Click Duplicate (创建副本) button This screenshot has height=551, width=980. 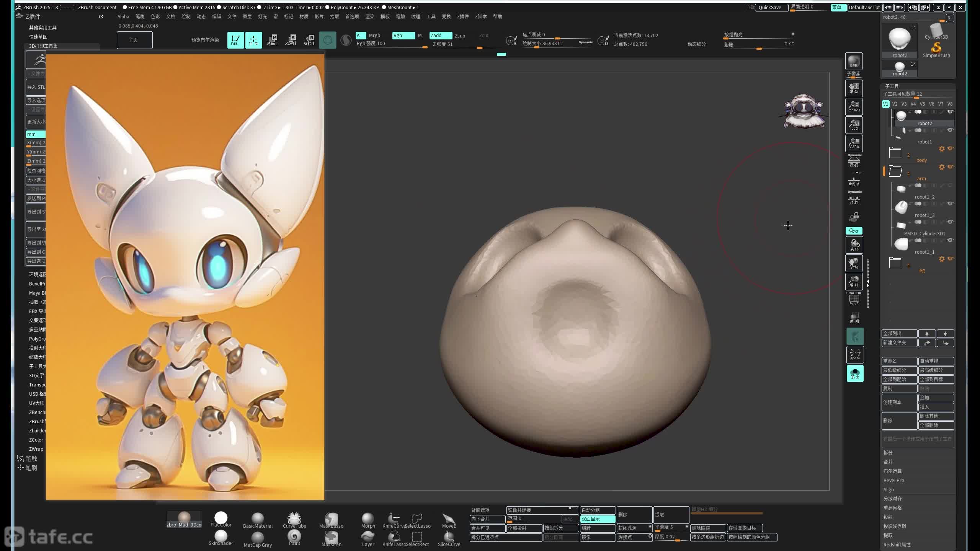tap(899, 402)
